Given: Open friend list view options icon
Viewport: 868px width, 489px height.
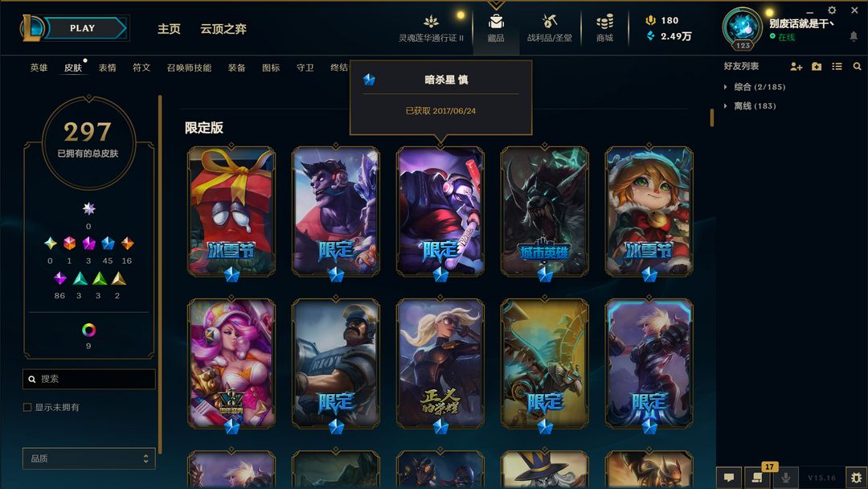Looking at the screenshot, I should click(837, 67).
